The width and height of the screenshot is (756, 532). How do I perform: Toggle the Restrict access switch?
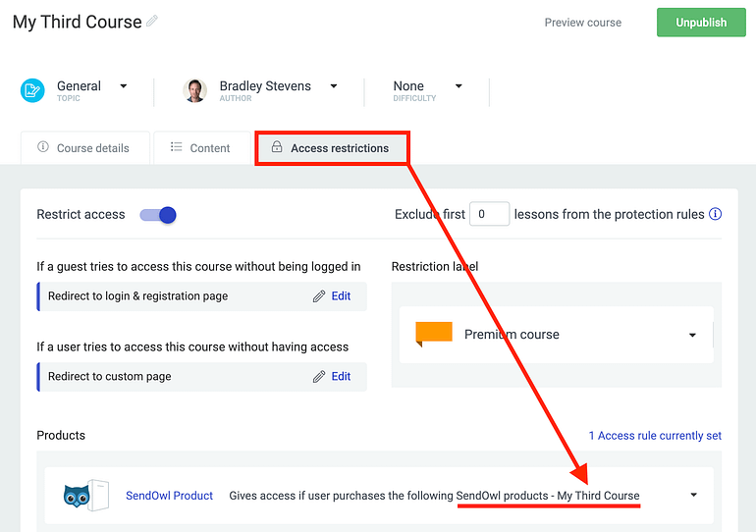coord(158,215)
